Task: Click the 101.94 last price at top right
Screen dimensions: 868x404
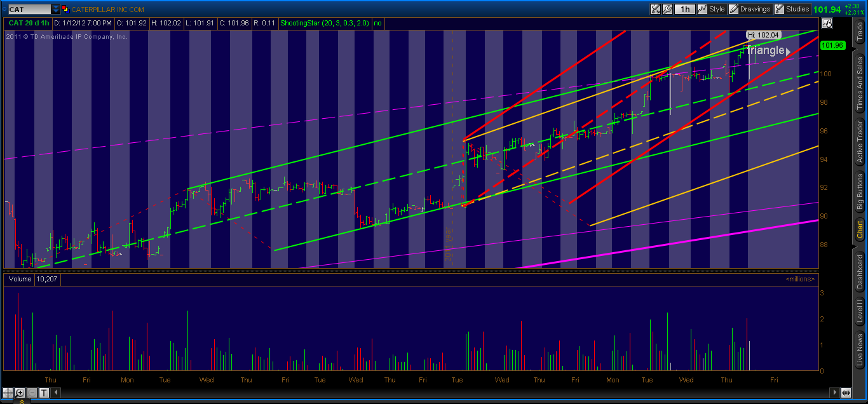Action: coord(827,10)
